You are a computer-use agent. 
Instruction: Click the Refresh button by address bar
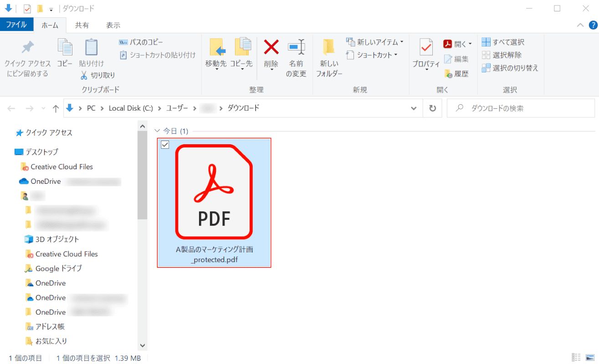click(x=432, y=108)
